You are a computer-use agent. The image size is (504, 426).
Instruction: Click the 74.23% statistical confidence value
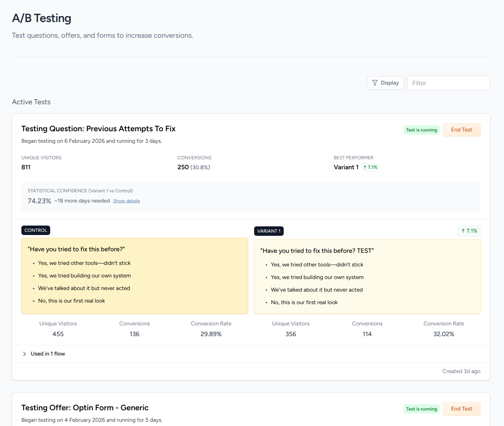coord(39,201)
